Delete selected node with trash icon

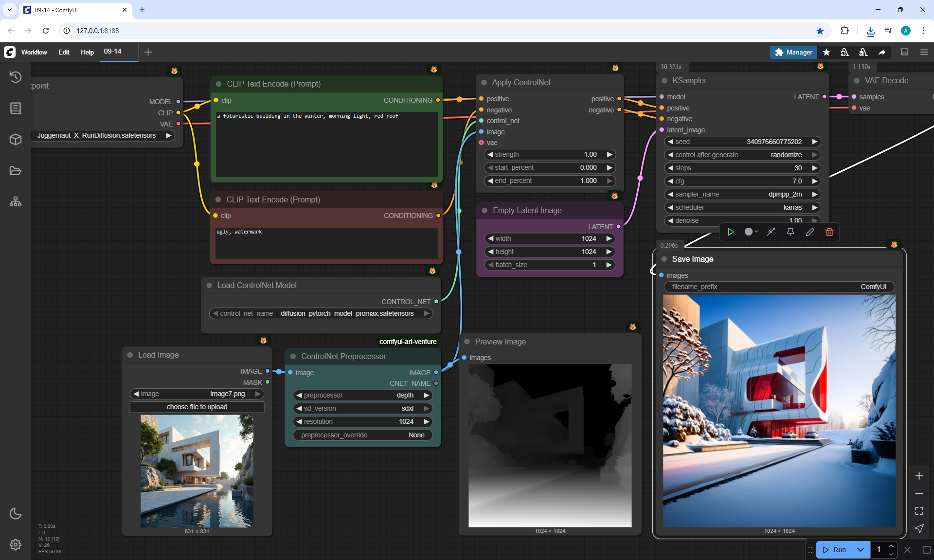click(829, 232)
